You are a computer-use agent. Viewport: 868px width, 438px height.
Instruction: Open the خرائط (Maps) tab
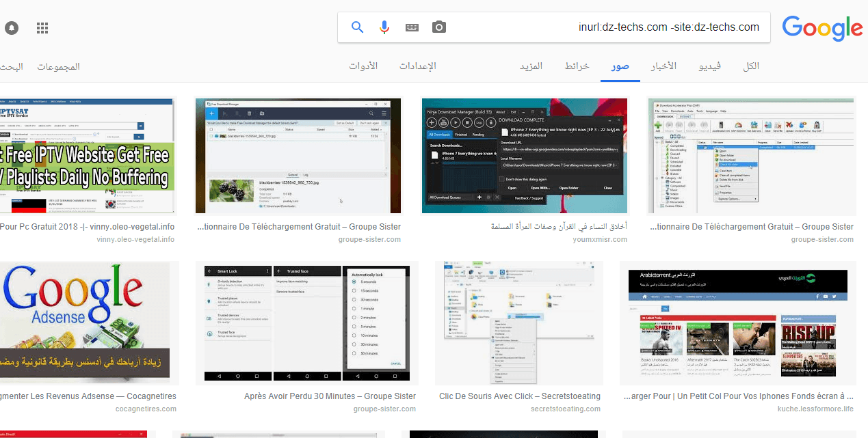pyautogui.click(x=577, y=66)
